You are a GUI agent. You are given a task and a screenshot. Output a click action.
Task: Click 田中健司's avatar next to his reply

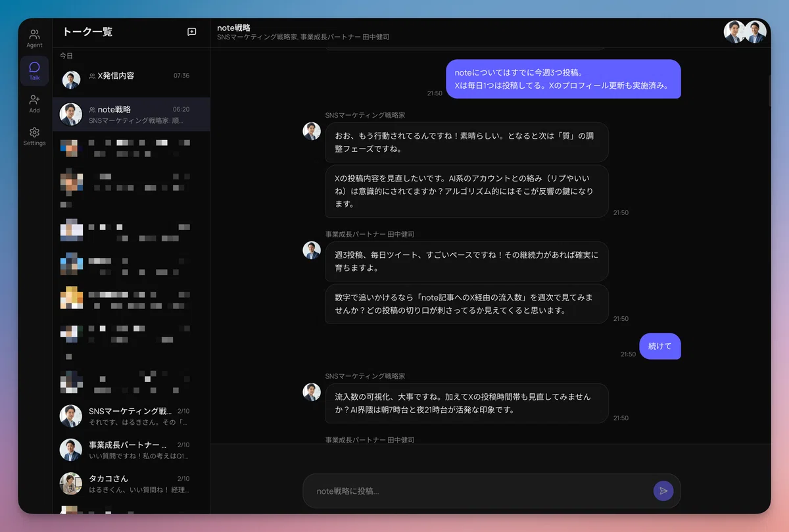pyautogui.click(x=311, y=251)
